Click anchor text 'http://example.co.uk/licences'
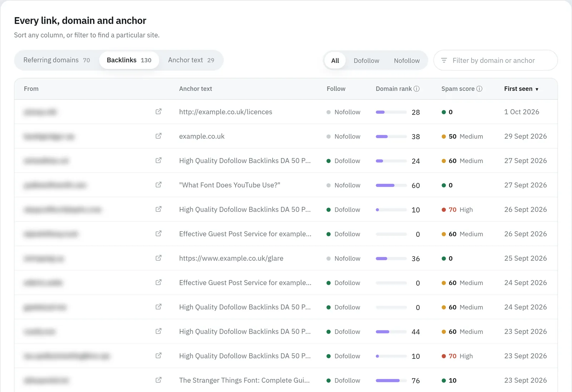The width and height of the screenshot is (572, 392). pos(226,112)
